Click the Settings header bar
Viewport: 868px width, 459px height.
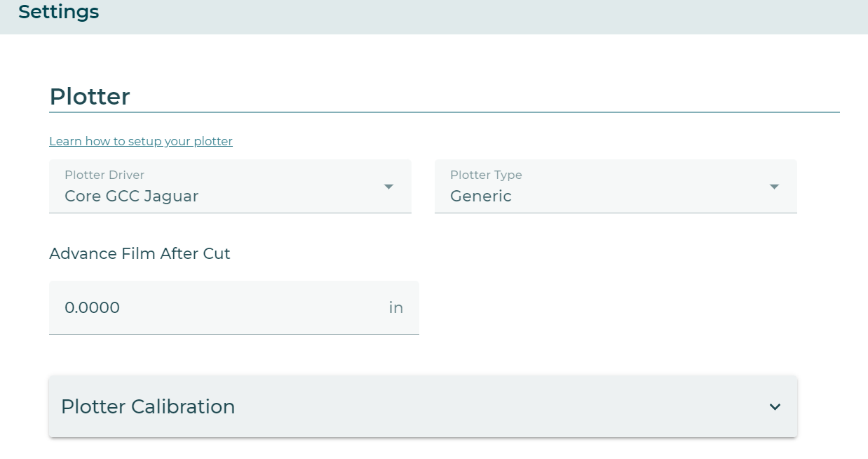click(58, 12)
